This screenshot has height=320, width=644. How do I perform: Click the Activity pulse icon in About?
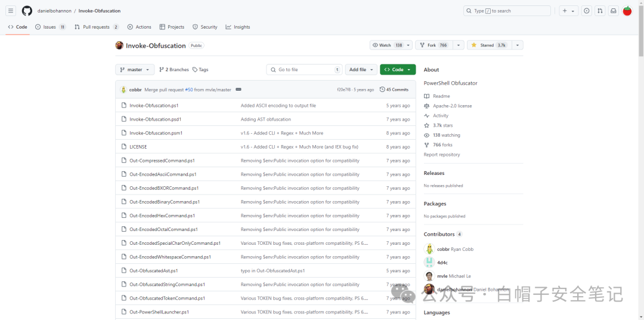tap(427, 116)
